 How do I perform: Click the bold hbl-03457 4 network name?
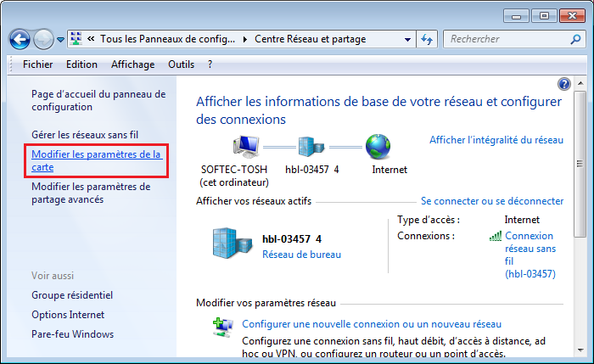(x=292, y=239)
